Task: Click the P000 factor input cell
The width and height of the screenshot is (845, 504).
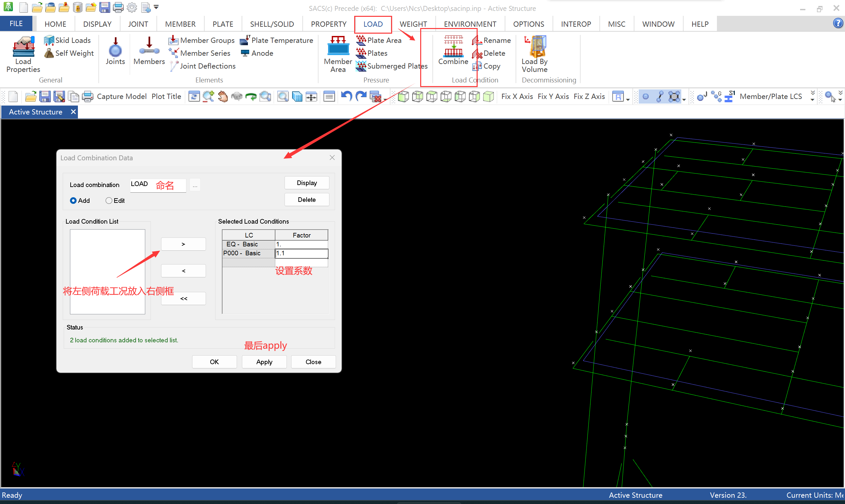Action: point(301,253)
